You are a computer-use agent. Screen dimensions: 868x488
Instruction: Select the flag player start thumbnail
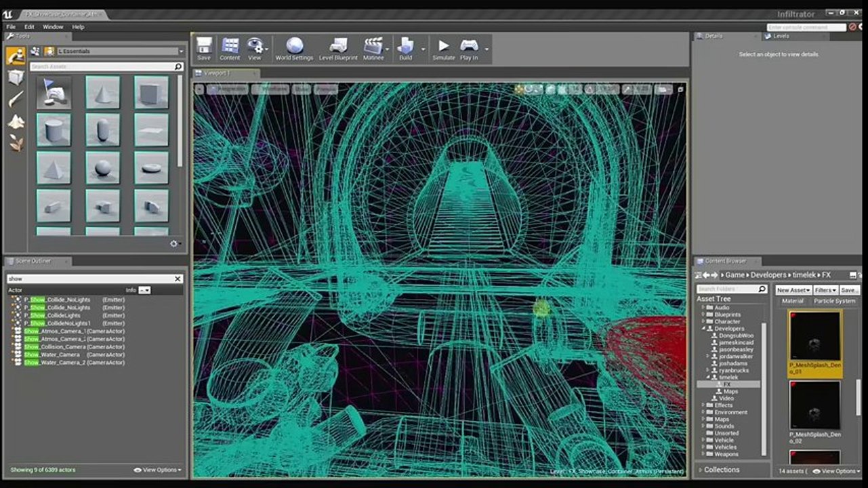coord(54,92)
